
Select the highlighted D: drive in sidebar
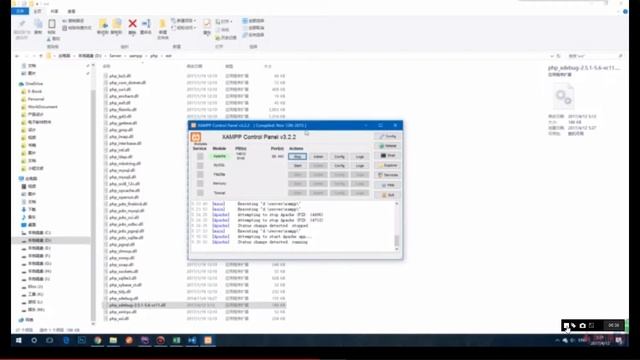[51, 240]
